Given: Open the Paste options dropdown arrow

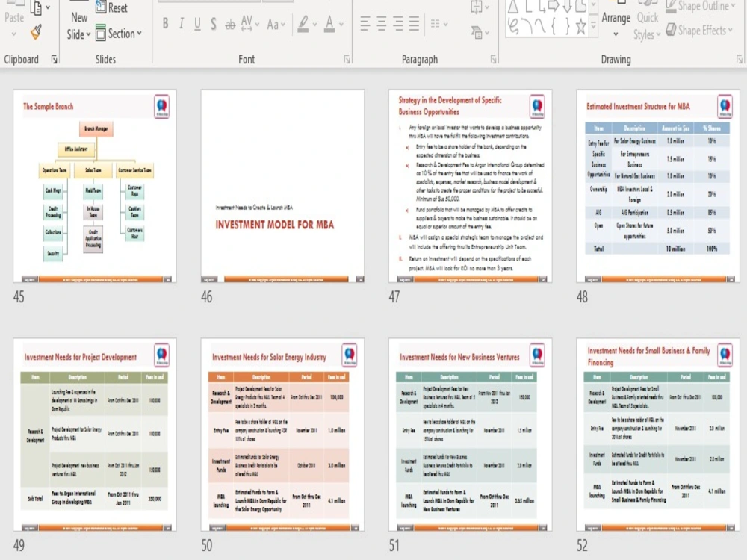Looking at the screenshot, I should point(13,34).
